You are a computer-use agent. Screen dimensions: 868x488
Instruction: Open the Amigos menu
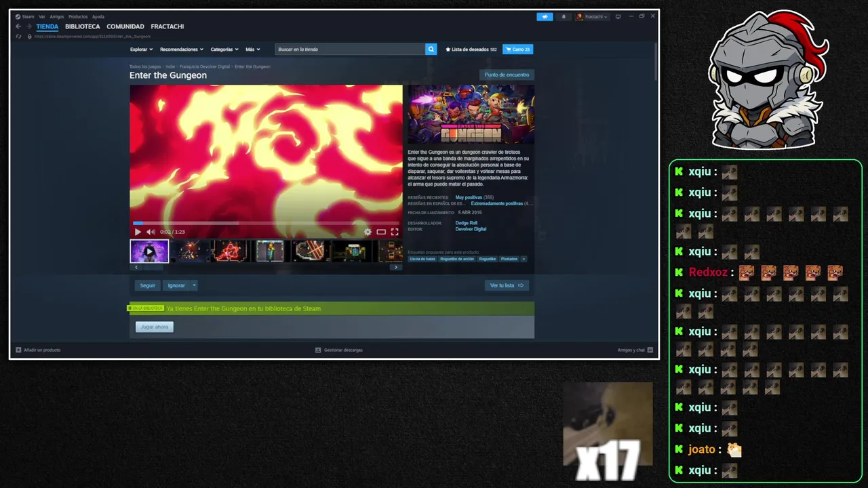pos(57,16)
